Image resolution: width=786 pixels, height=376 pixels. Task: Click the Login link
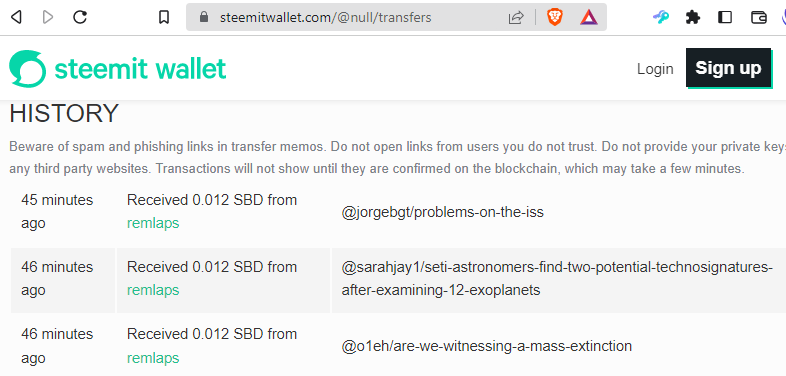pos(655,69)
